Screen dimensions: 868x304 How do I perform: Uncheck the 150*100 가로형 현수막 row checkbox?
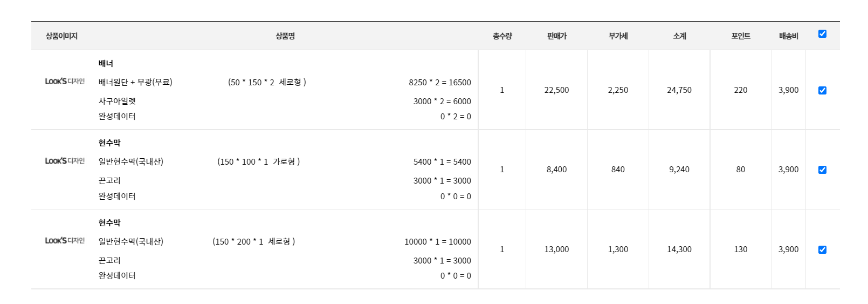click(822, 170)
